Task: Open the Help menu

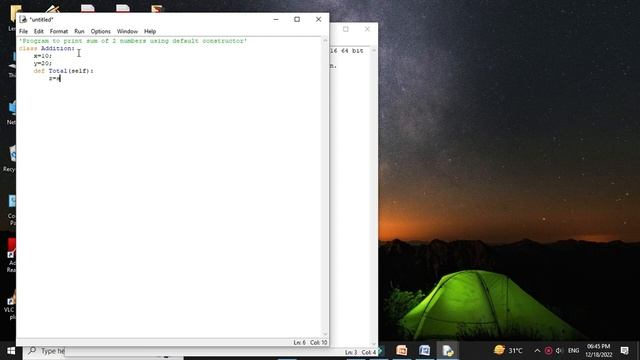Action: click(150, 31)
